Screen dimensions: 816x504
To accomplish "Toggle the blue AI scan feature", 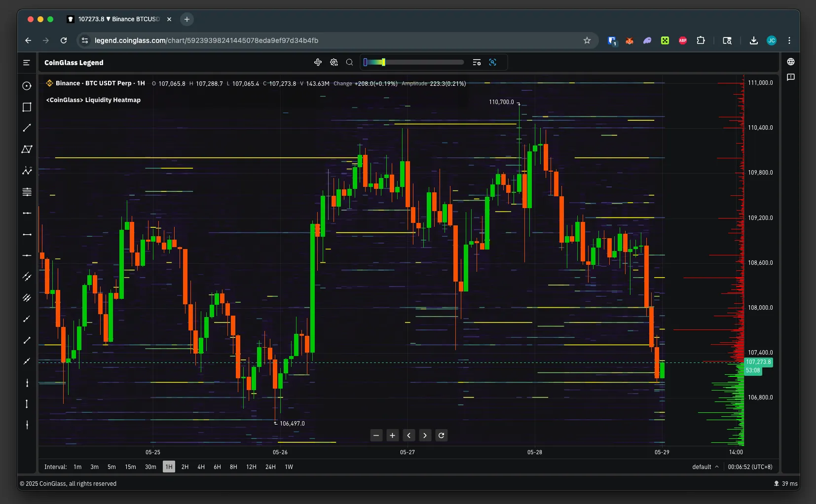I will (492, 62).
